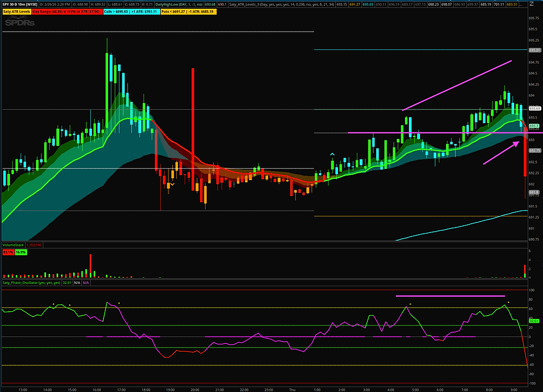
Task: Click the cyan 695.03 ATR level value
Action: pos(368,4)
